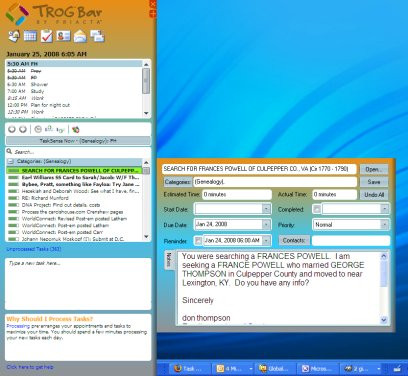Click the Contacts: button
Screen dimensions: 408x376
point(294,240)
